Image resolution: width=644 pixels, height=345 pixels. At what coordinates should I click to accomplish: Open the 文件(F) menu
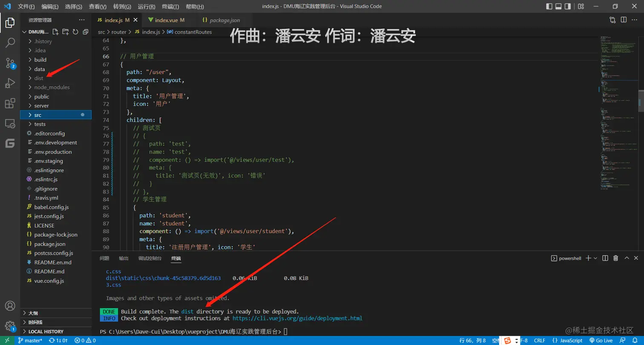(26, 6)
